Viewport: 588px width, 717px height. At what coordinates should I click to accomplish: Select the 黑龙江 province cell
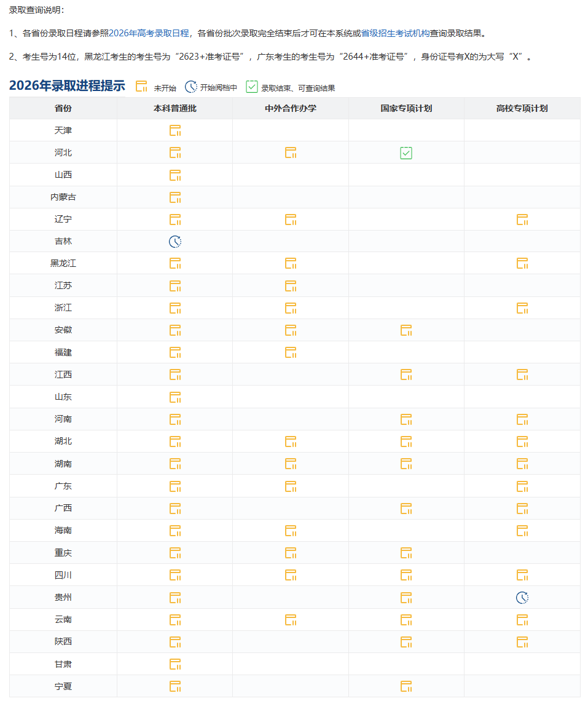pyautogui.click(x=63, y=263)
